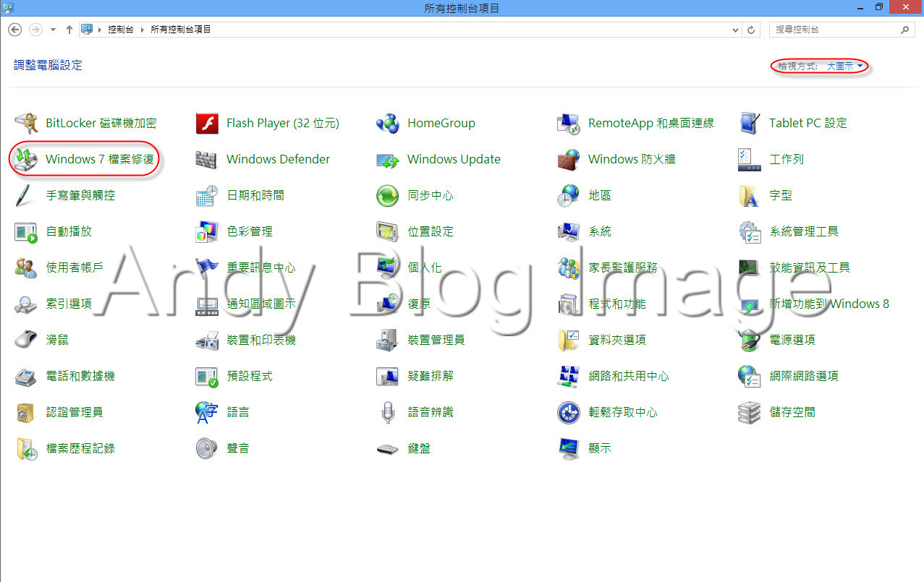Open the 系統 computer icon
Screen dimensions: 924x582
(569, 231)
